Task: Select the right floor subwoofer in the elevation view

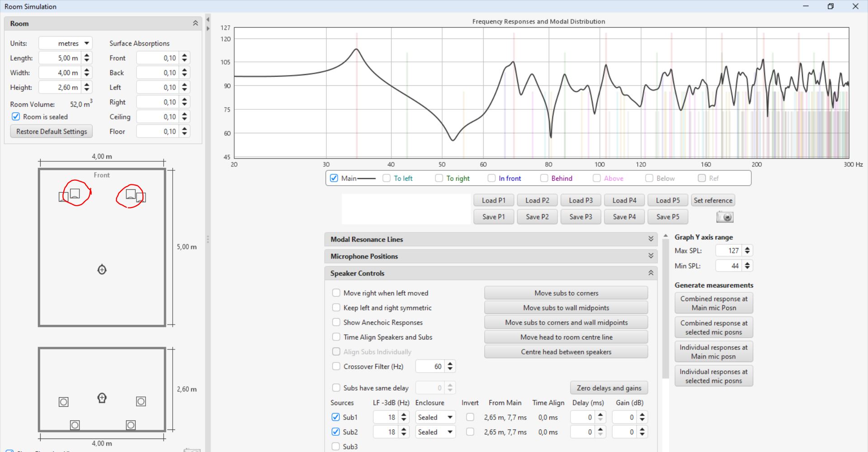Action: coord(131,425)
